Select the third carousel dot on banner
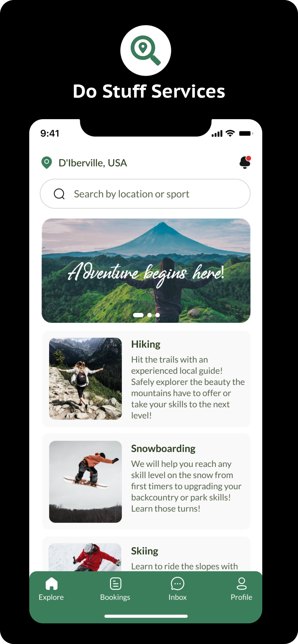Image resolution: width=298 pixels, height=644 pixels. click(x=157, y=315)
